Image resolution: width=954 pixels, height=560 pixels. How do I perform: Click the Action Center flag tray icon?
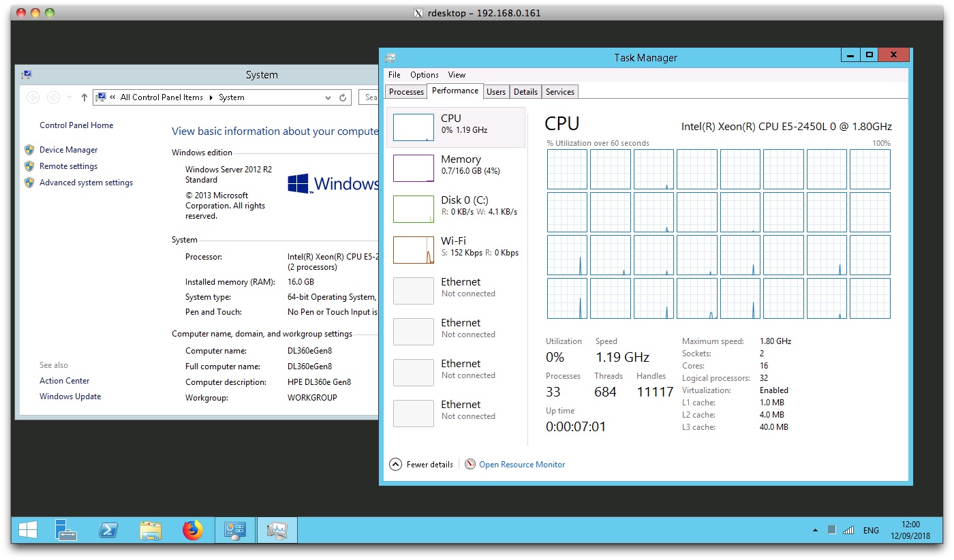pyautogui.click(x=832, y=530)
